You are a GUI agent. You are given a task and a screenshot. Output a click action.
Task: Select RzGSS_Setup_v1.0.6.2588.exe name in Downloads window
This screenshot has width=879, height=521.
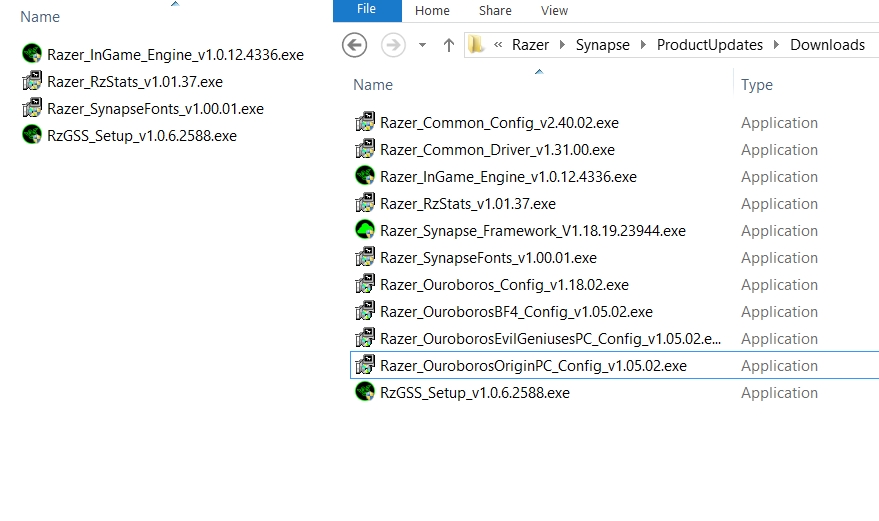click(x=475, y=393)
